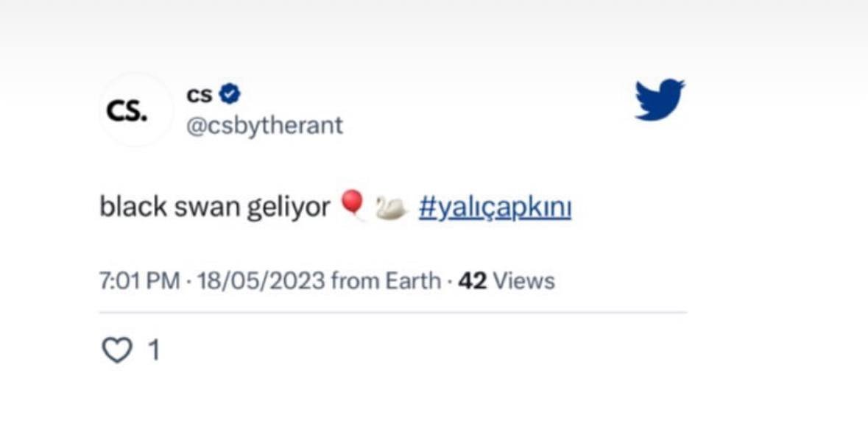Click the swan emoji in tweet
Screen dimensions: 868x432
pyautogui.click(x=391, y=208)
